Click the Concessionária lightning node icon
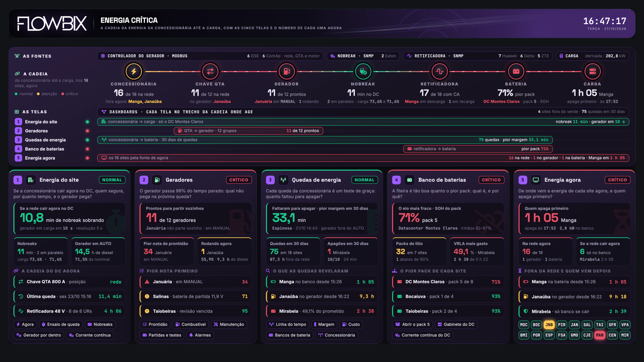 point(134,71)
